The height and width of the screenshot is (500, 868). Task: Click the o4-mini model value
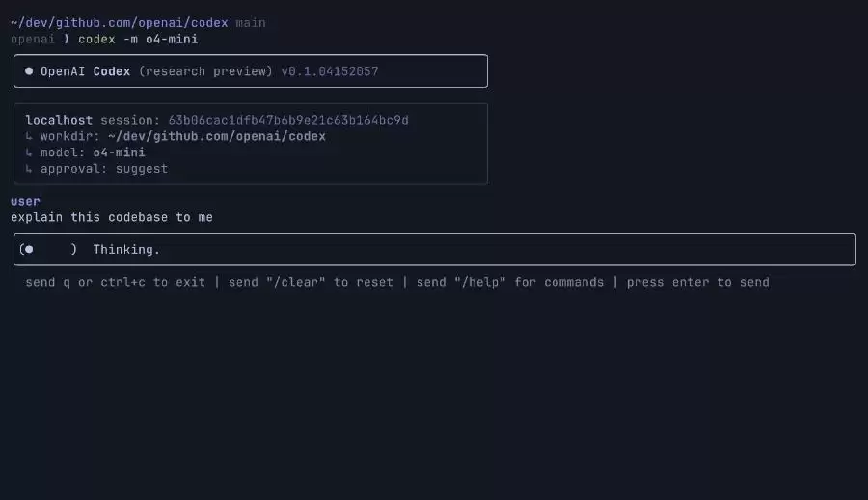click(119, 153)
